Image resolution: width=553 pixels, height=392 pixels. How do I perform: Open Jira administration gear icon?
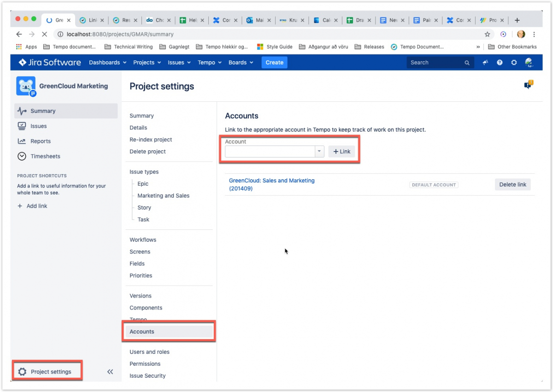pyautogui.click(x=514, y=63)
